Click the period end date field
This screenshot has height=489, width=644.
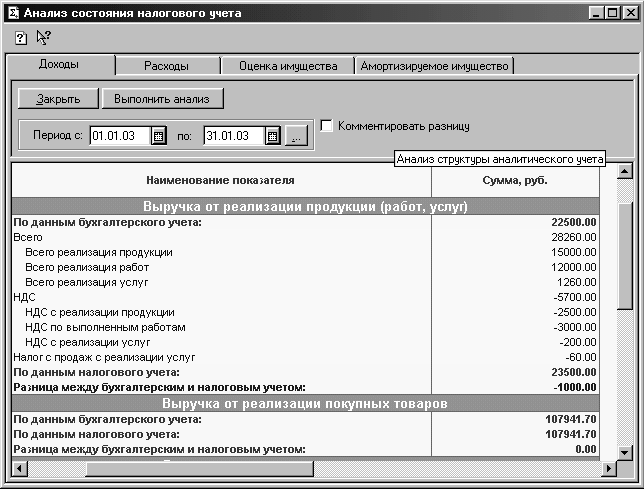coord(233,136)
